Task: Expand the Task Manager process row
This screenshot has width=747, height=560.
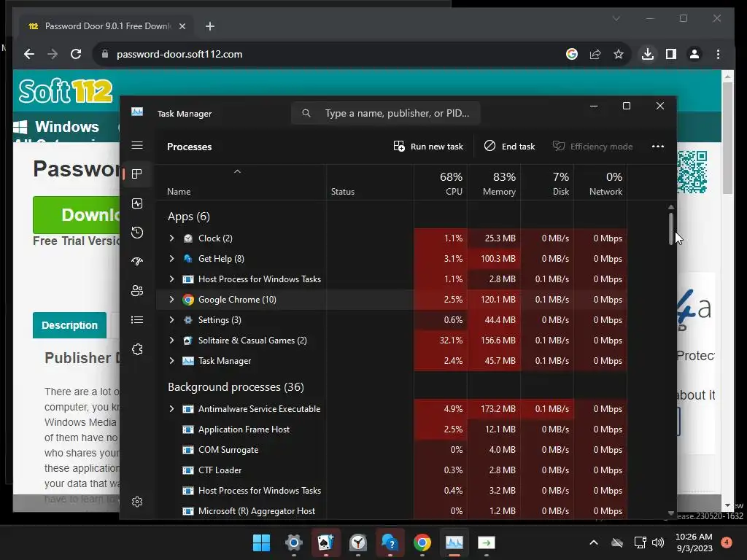Action: click(171, 361)
